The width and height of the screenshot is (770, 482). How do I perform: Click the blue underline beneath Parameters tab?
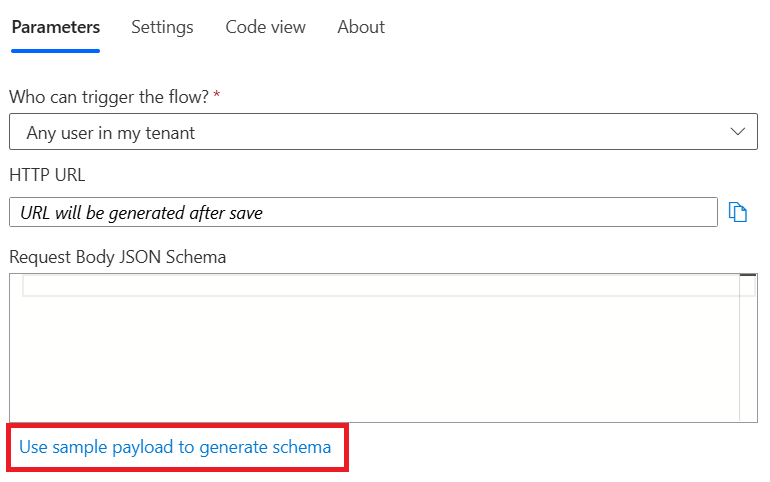point(56,50)
